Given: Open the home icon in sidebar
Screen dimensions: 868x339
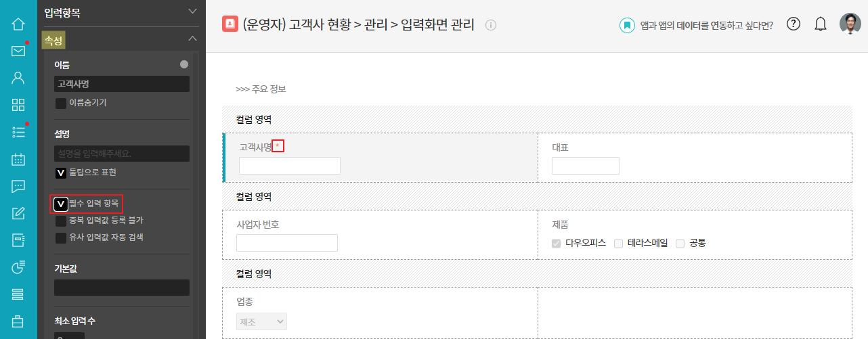Looking at the screenshot, I should (18, 24).
